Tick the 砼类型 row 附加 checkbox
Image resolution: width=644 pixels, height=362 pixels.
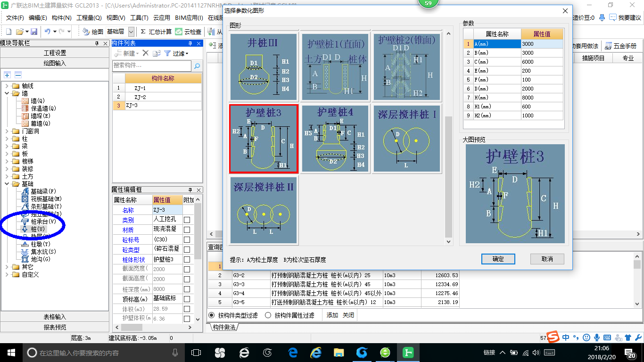coord(187,249)
